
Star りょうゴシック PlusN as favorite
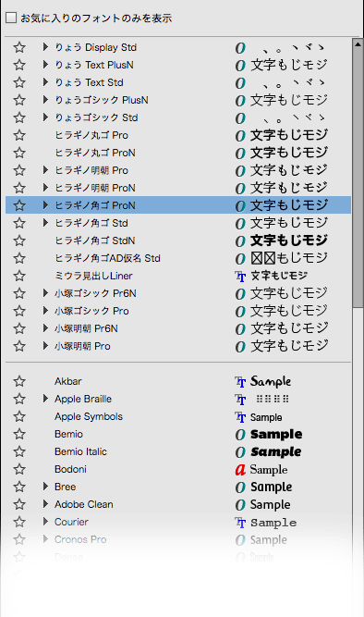click(19, 100)
